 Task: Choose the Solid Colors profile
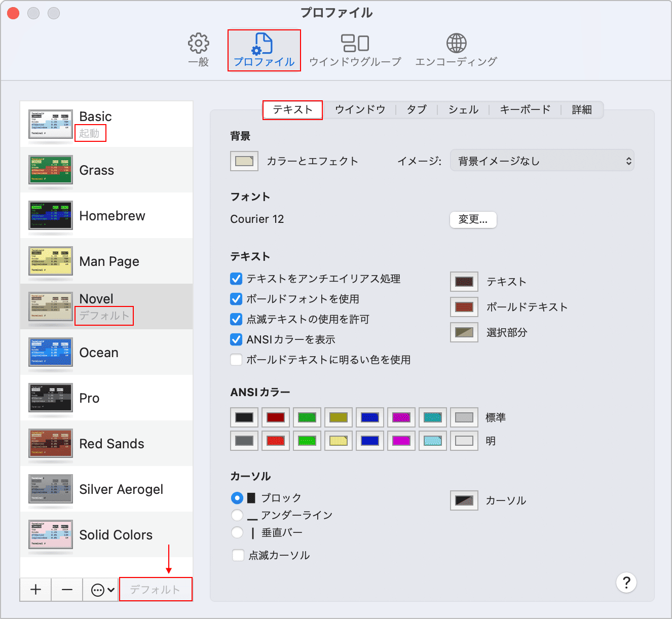tap(106, 534)
